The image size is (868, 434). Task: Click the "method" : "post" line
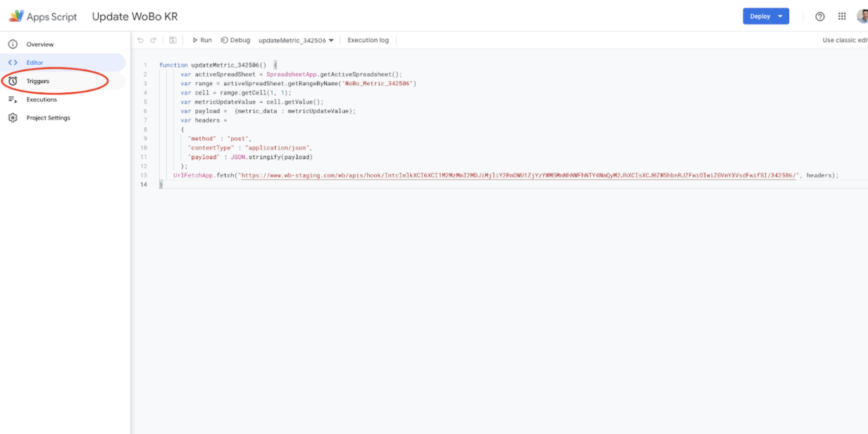pos(219,139)
